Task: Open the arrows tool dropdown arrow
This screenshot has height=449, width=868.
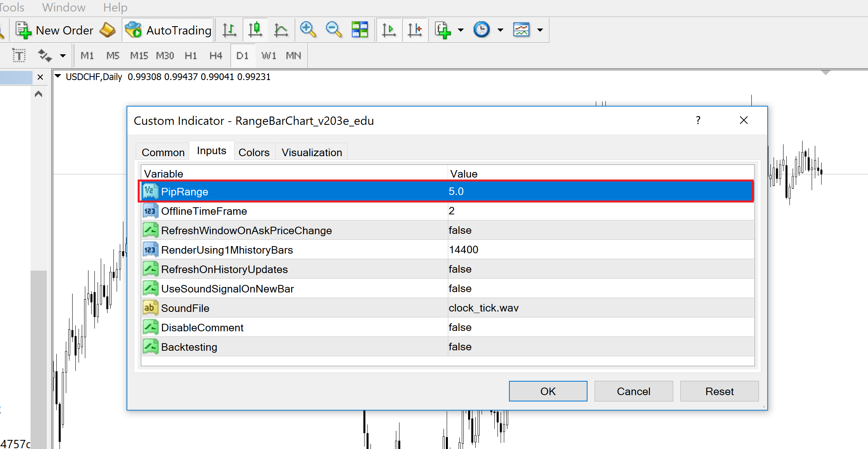Action: tap(63, 56)
